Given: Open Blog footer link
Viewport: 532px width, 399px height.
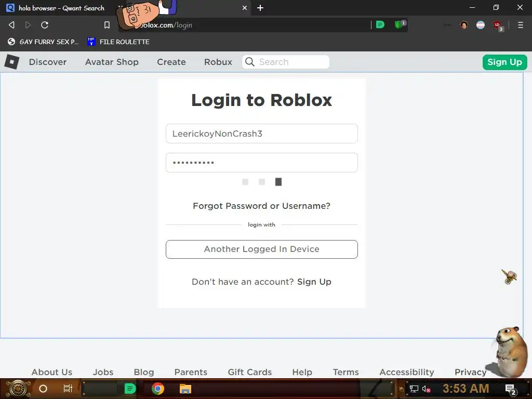Looking at the screenshot, I should point(144,372).
